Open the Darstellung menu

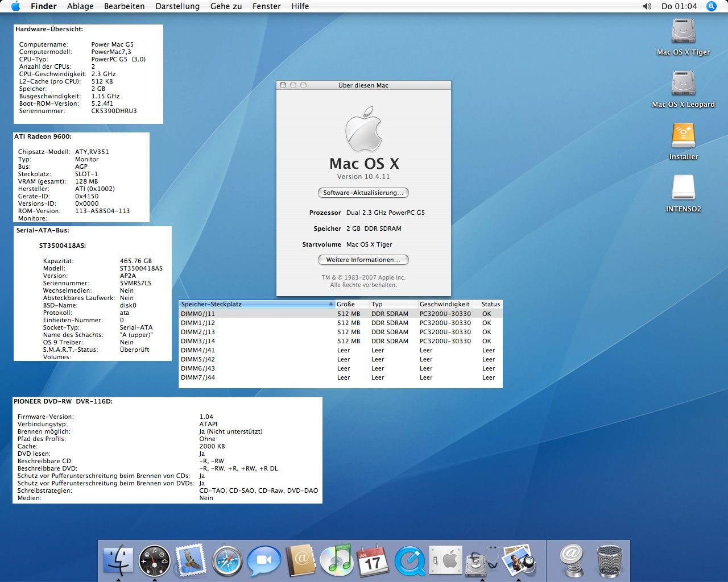pyautogui.click(x=177, y=6)
